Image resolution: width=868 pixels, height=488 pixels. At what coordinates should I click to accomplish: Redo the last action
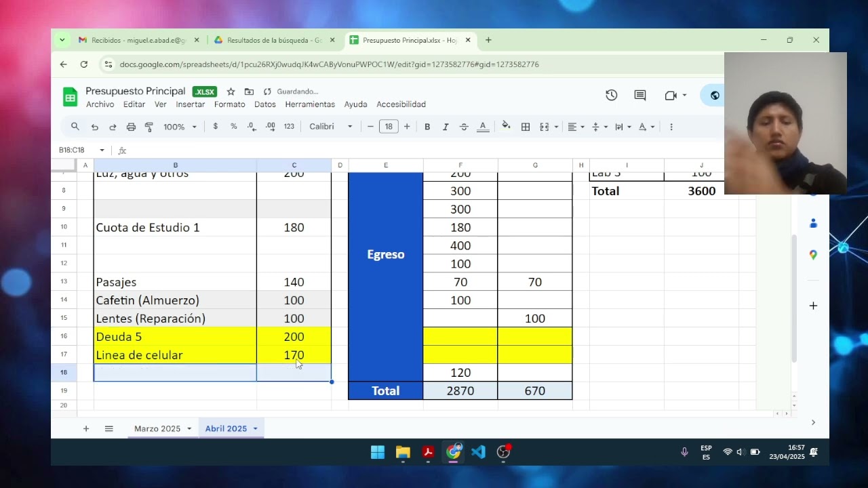(113, 127)
